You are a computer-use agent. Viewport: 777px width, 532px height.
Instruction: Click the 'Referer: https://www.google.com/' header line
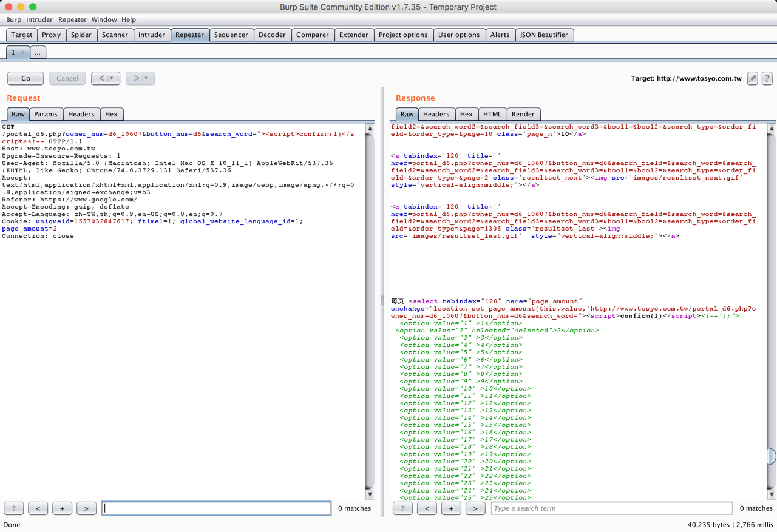point(70,200)
